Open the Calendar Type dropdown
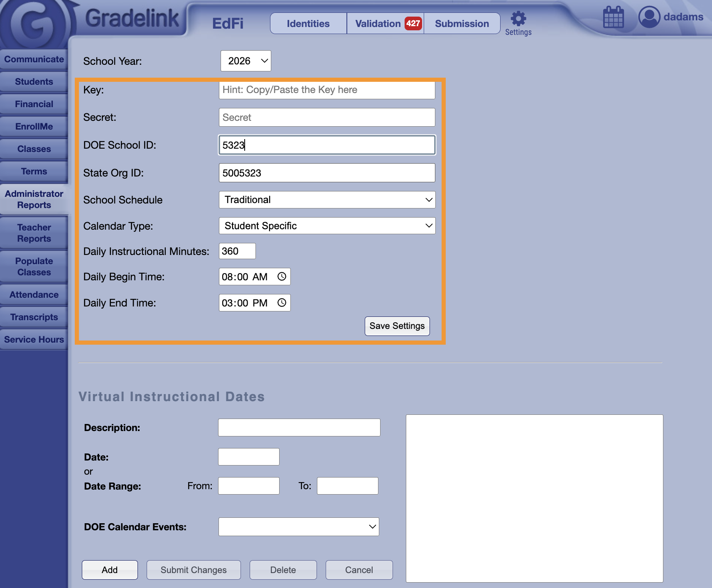Screen dimensions: 712x588 pyautogui.click(x=327, y=226)
